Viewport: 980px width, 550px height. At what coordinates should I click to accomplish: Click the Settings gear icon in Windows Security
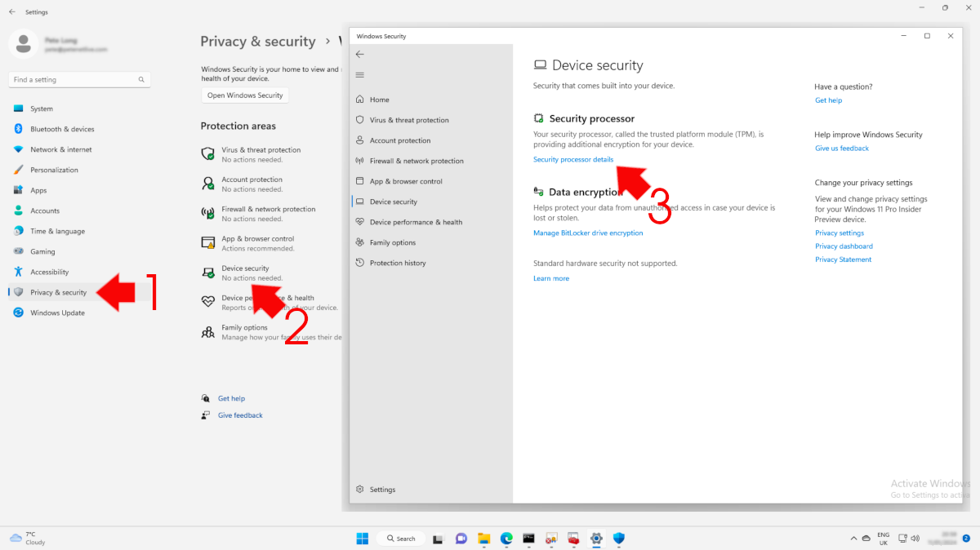[359, 490]
